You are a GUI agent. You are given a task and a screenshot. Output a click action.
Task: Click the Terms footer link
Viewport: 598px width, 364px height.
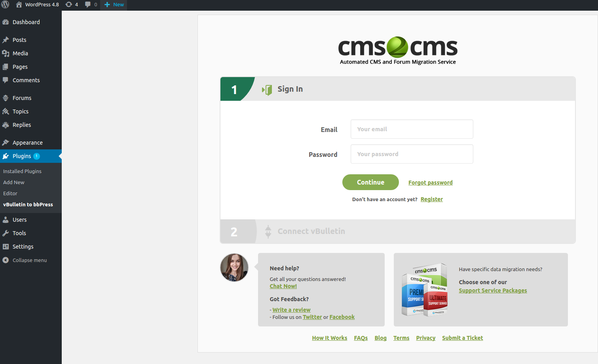(x=401, y=338)
